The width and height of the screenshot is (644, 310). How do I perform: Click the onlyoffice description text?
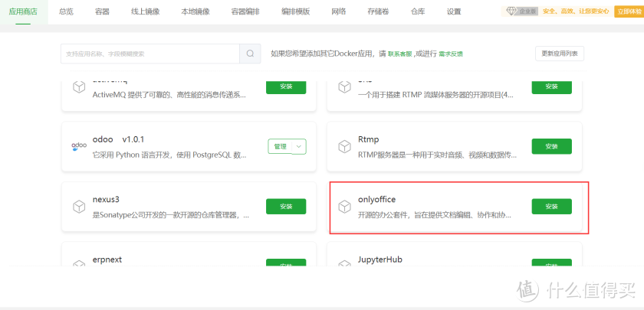point(435,215)
